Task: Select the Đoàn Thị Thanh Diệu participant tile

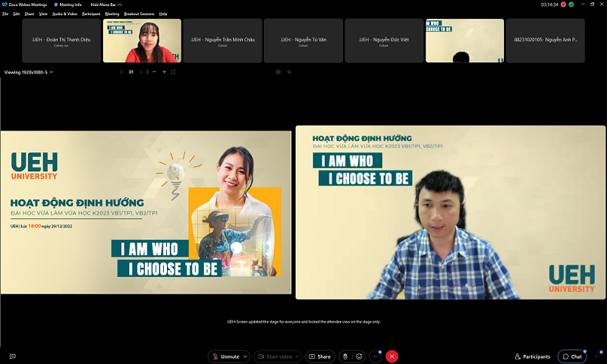Action: click(61, 41)
